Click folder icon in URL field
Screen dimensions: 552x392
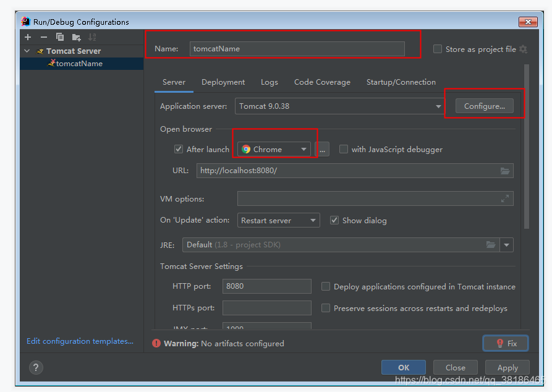505,171
